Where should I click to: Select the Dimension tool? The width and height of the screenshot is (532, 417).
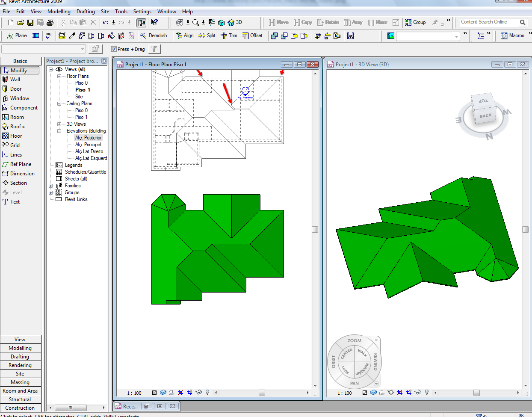tap(22, 174)
